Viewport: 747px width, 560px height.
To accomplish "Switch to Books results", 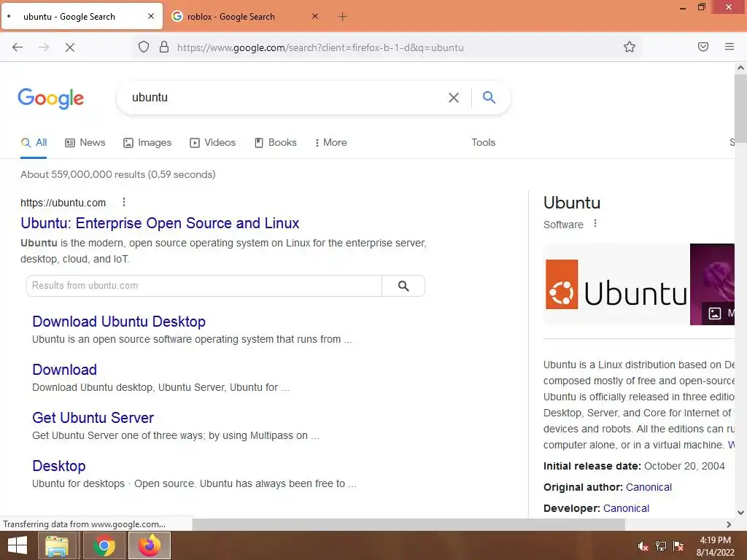I will click(275, 142).
